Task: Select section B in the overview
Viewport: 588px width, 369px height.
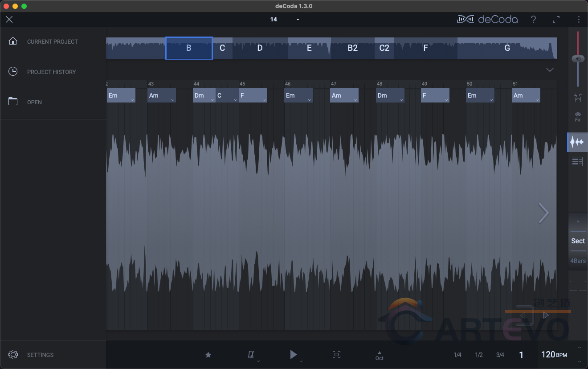Action: point(189,48)
